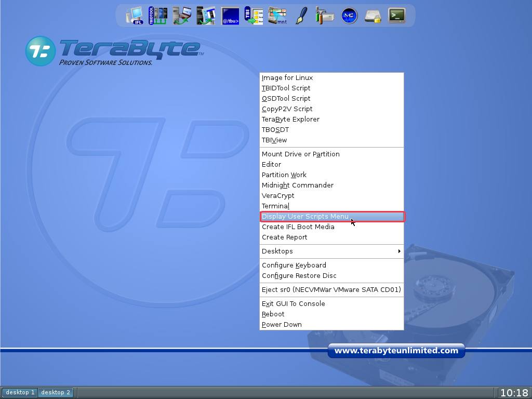Screen dimensions: 532x399
Task: Eject sr0 VMware SATA CD drive
Action: pos(331,290)
